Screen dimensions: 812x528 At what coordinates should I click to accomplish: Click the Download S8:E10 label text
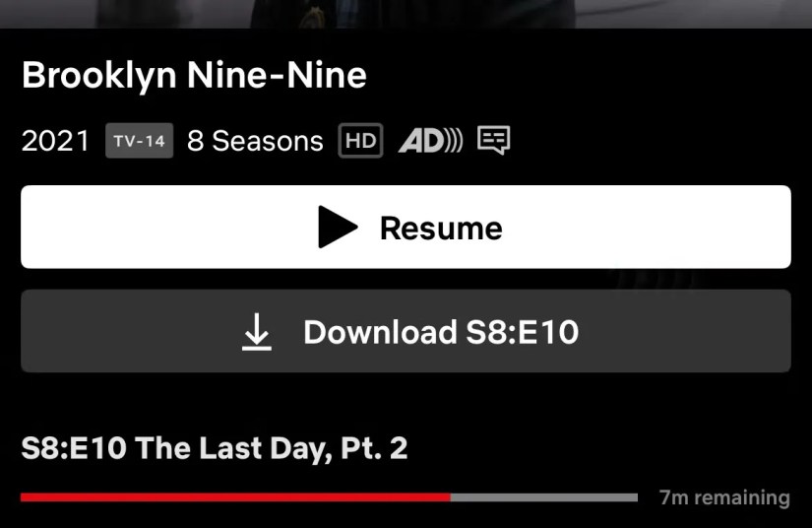coord(441,332)
